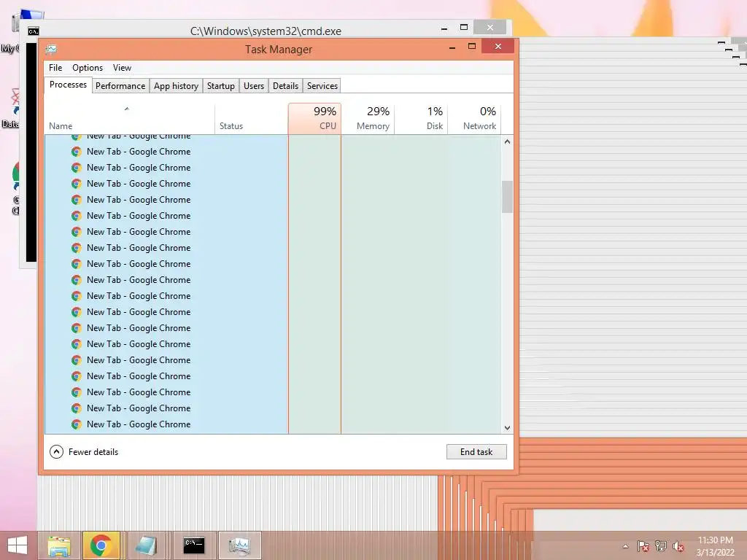
Task: Show hidden system tray icons
Action: pyautogui.click(x=625, y=546)
